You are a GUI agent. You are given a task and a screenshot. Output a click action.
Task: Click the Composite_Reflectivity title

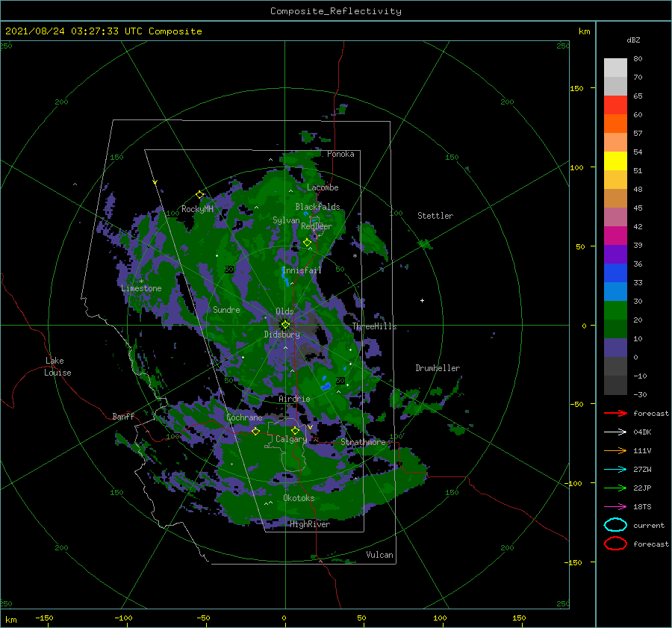pos(335,11)
